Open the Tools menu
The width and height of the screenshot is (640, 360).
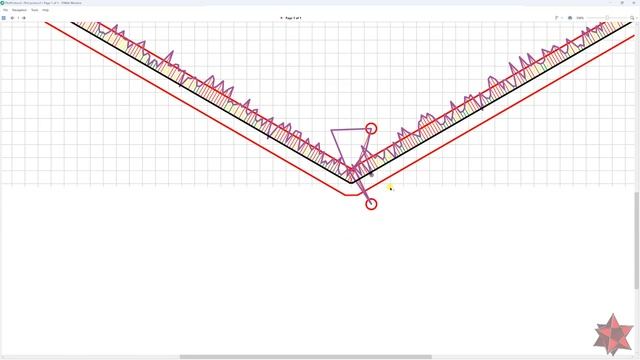[x=35, y=10]
